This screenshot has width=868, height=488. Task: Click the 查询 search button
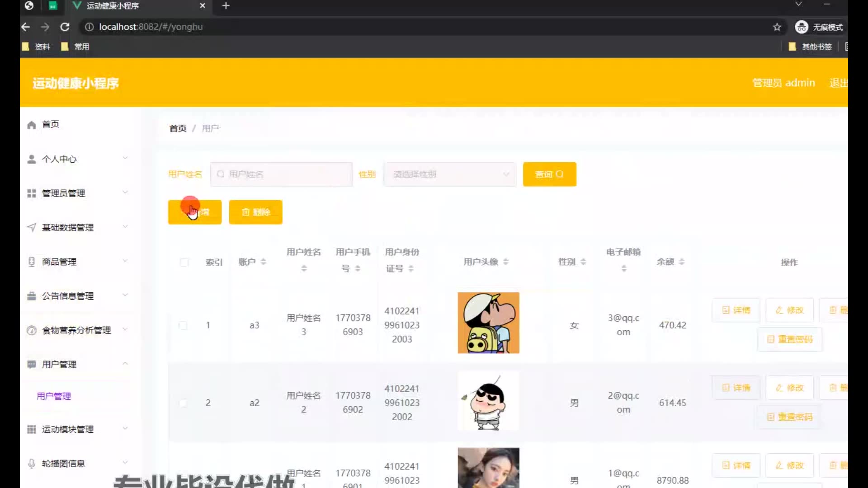pos(549,174)
